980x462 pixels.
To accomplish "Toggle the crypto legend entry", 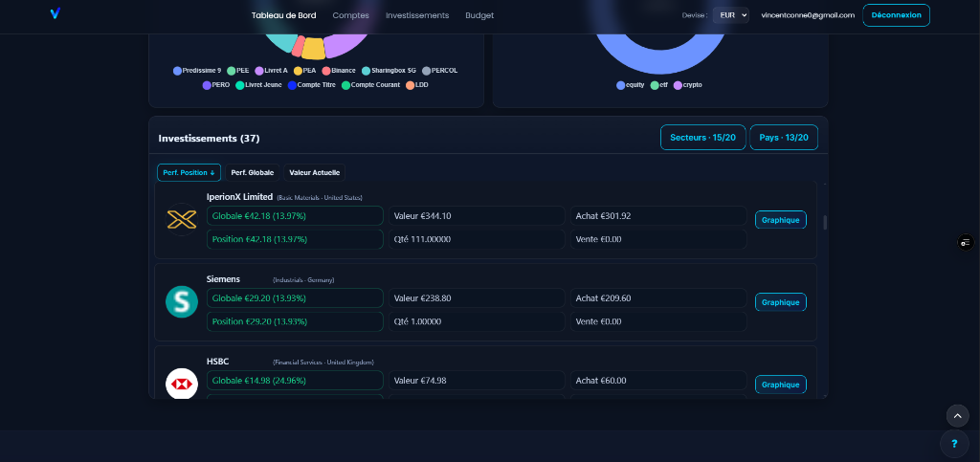I will click(688, 85).
